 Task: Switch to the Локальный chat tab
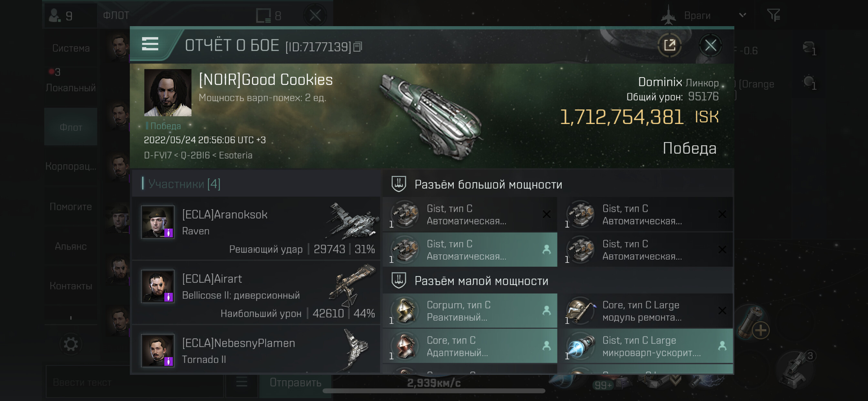pos(71,87)
